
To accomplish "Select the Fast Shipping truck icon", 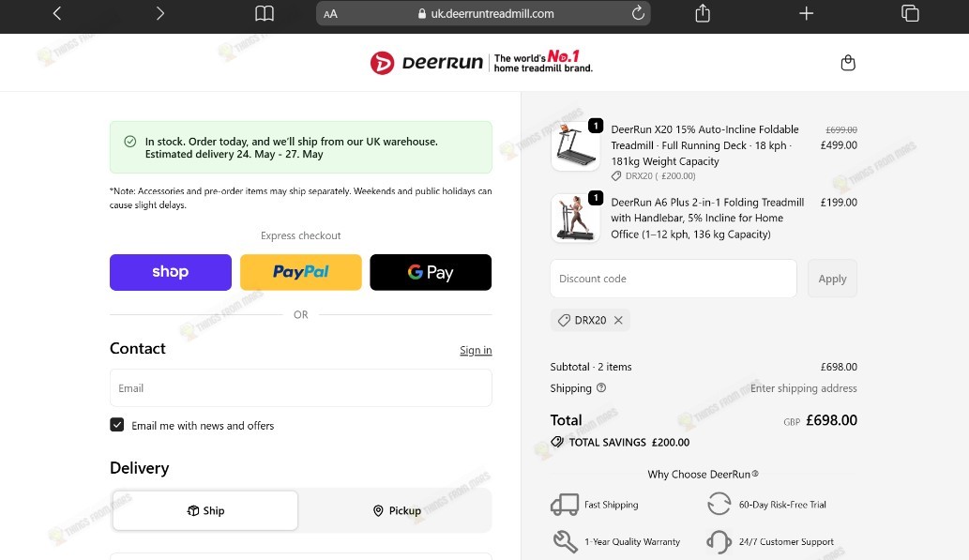I will 564,505.
